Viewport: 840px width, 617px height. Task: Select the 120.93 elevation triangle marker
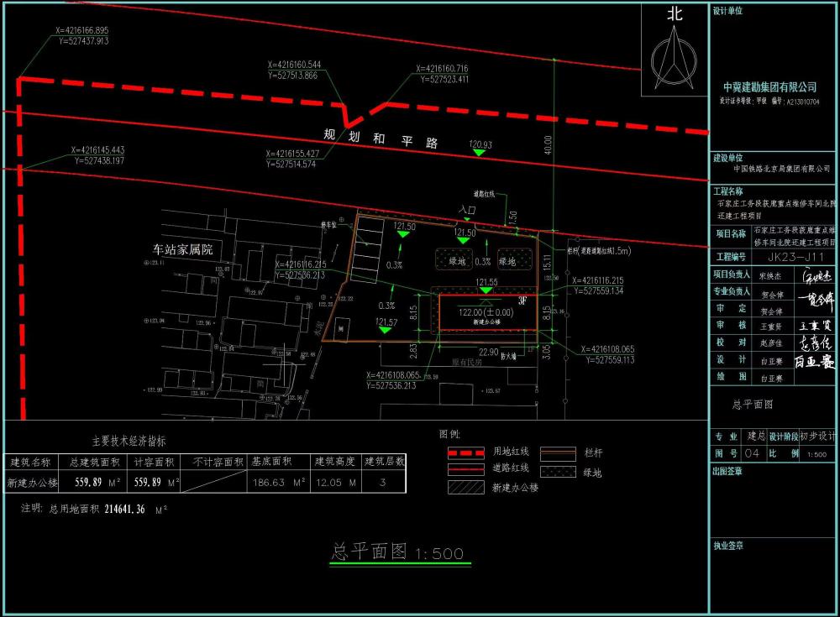tap(479, 154)
